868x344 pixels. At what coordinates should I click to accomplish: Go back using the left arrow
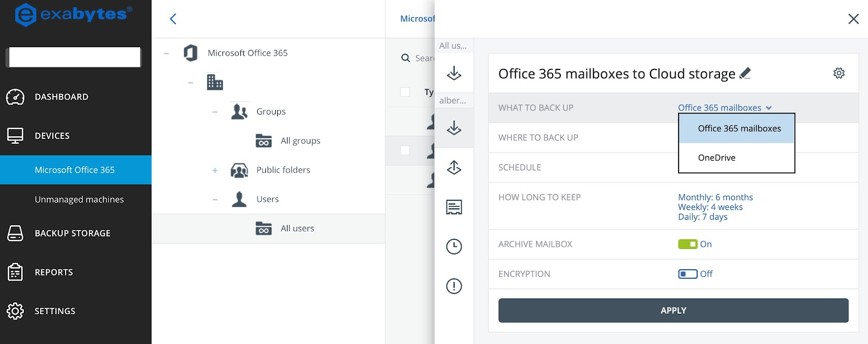[x=173, y=19]
